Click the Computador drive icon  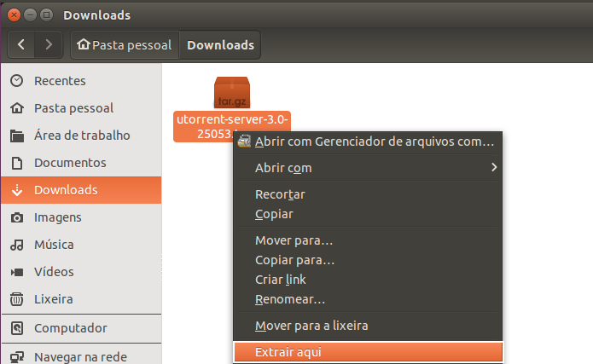(17, 328)
